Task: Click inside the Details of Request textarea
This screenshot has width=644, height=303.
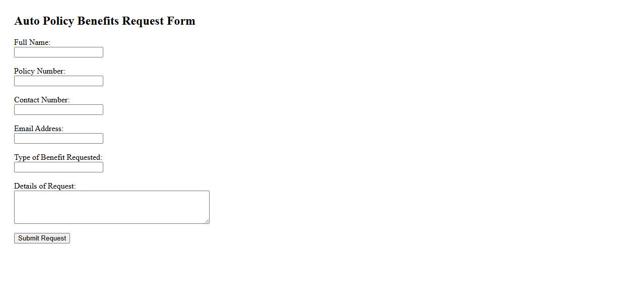Action: tap(111, 207)
